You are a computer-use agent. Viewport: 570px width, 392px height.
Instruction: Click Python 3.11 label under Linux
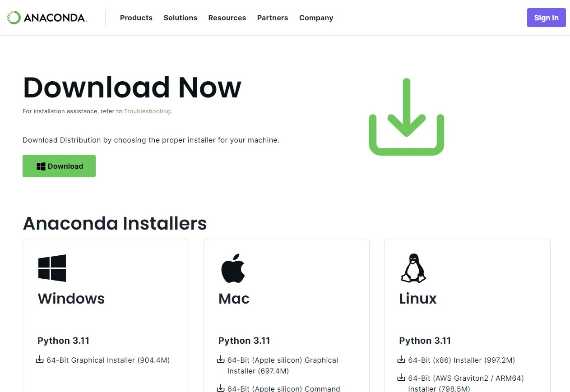[425, 341]
